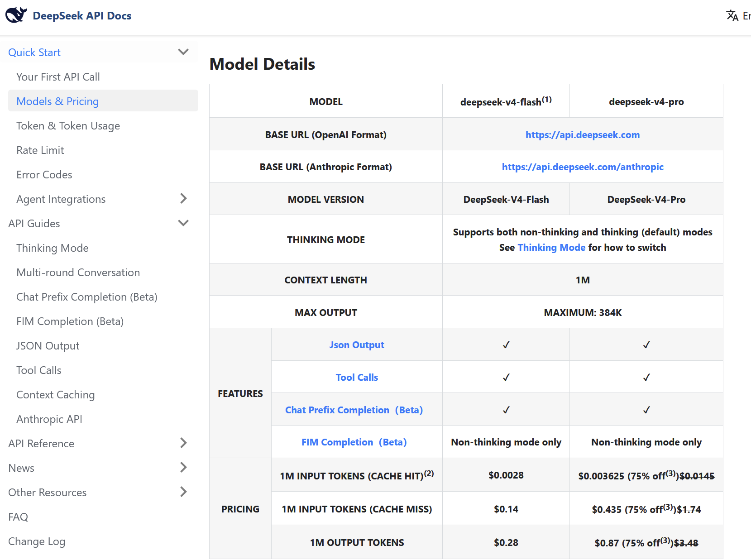This screenshot has width=751, height=560.
Task: Open Context Caching guide
Action: (55, 395)
